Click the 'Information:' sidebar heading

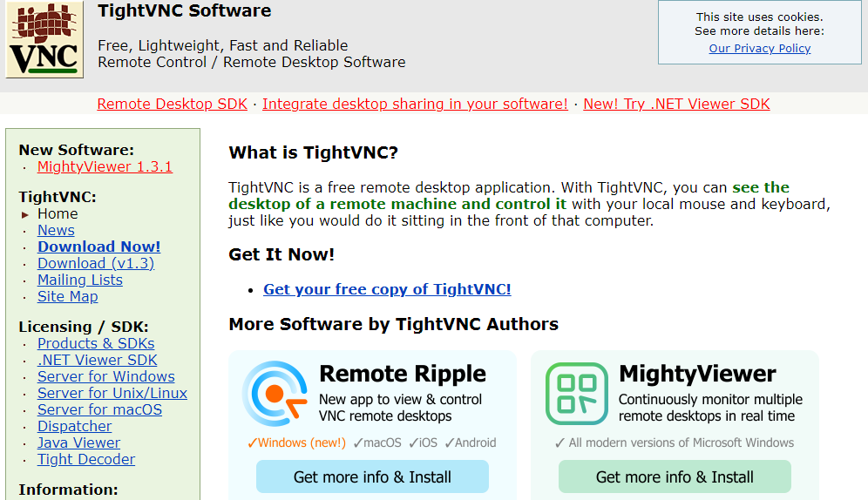pyautogui.click(x=68, y=490)
